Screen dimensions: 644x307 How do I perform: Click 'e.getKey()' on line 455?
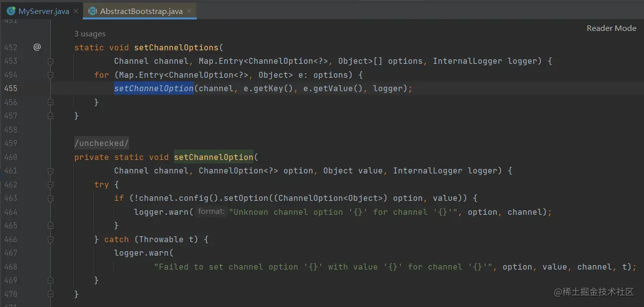coord(268,89)
